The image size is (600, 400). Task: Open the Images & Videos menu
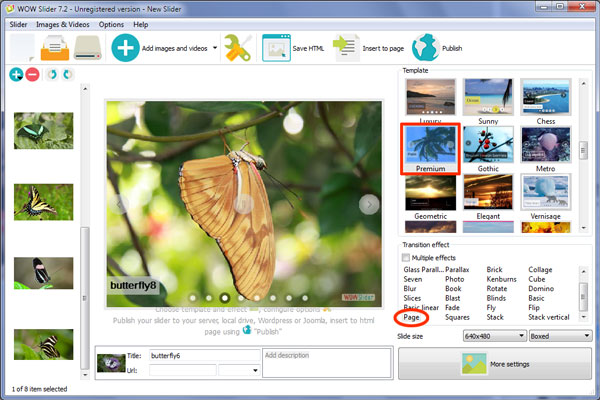pos(63,24)
